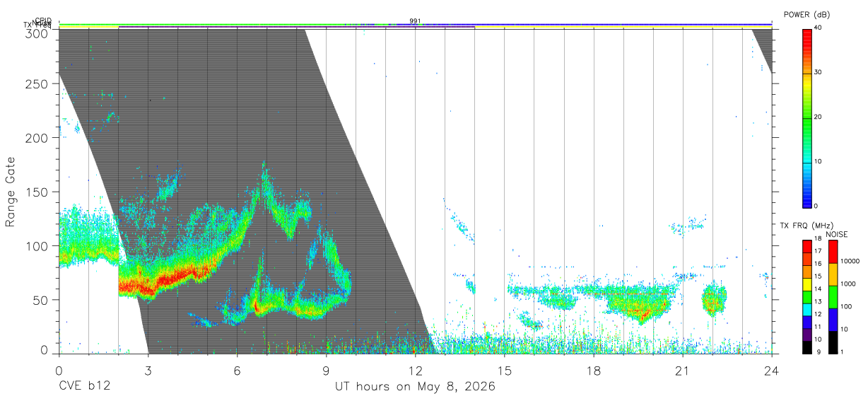This screenshot has height=401, width=868.
Task: Click the '30' label on power scale
Action: pos(819,73)
